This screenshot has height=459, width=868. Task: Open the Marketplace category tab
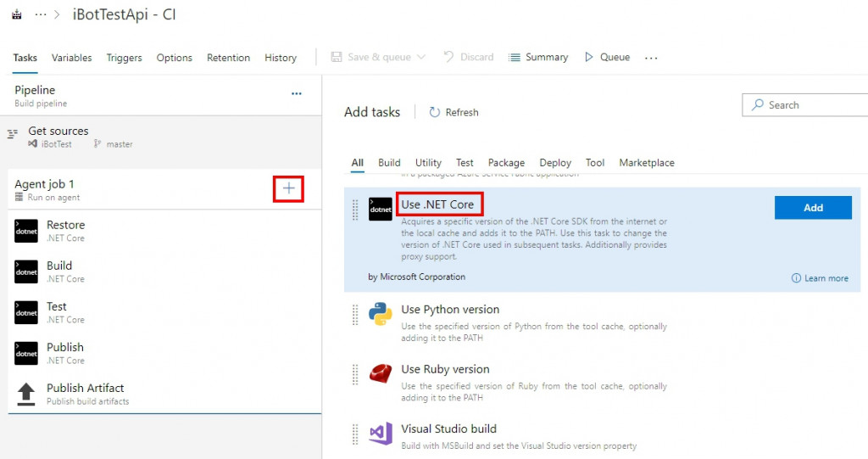point(647,163)
